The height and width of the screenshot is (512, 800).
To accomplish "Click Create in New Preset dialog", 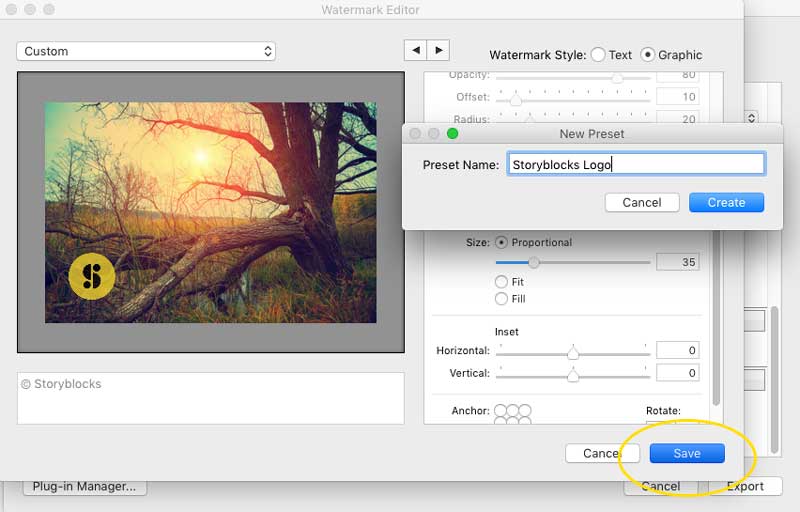I will point(726,202).
